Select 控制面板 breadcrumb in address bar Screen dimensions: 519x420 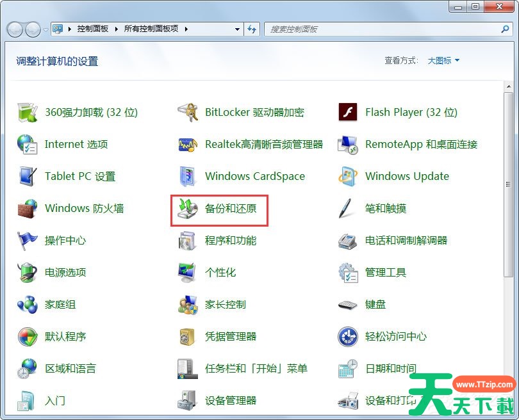pos(93,29)
